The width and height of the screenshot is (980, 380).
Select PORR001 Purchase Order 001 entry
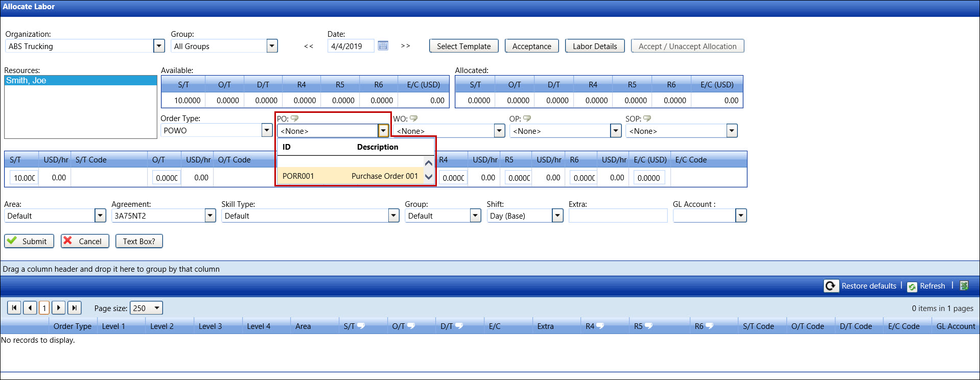tap(350, 176)
